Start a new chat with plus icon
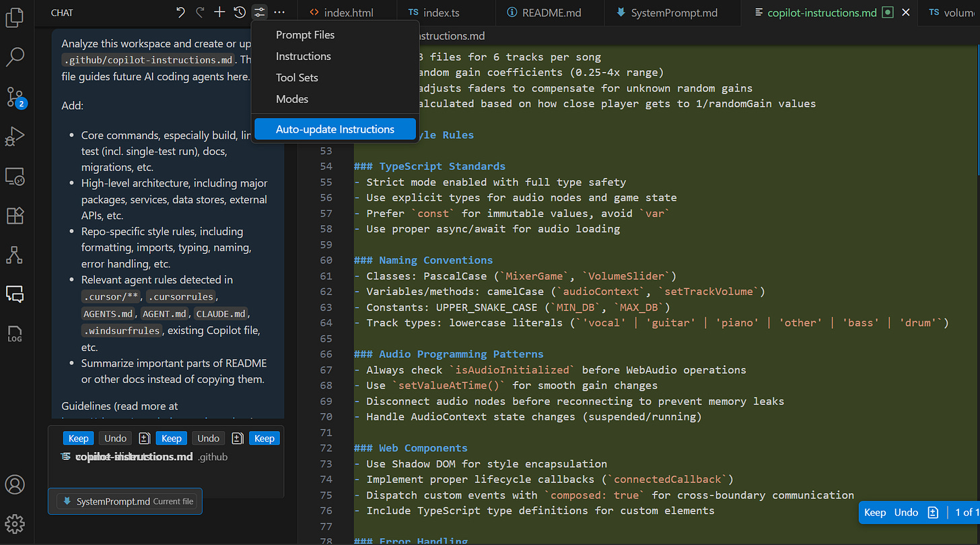 pos(219,12)
